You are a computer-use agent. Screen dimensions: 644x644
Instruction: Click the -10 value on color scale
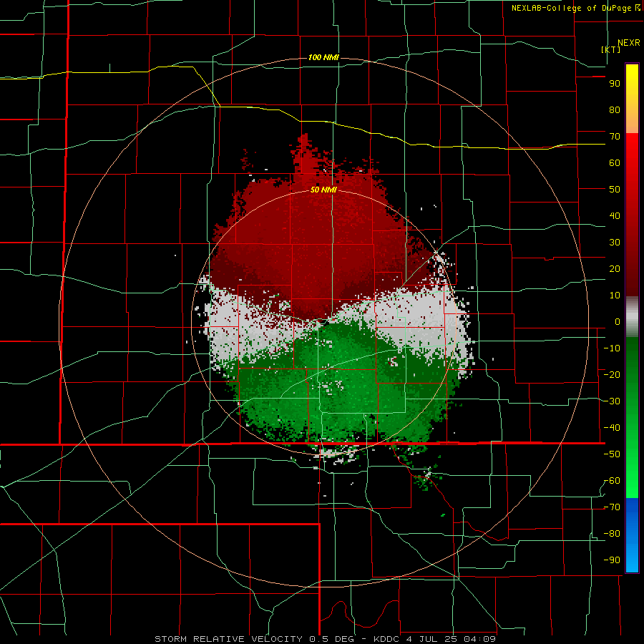pos(612,348)
